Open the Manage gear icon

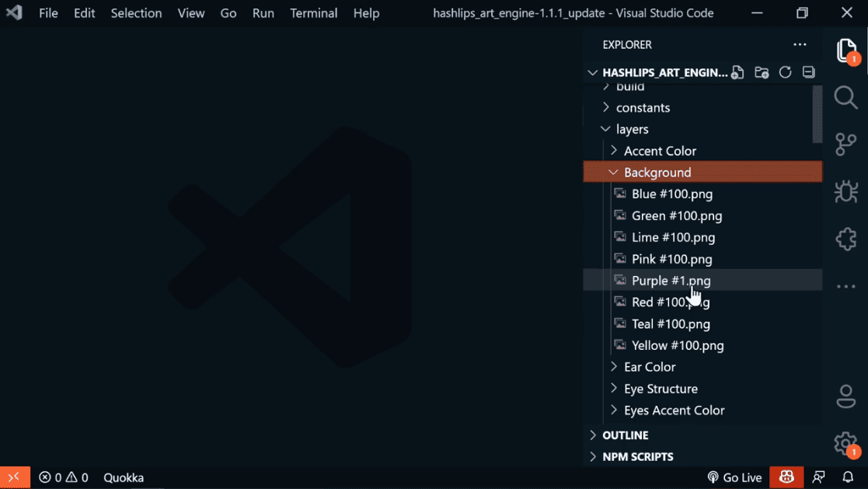point(846,444)
